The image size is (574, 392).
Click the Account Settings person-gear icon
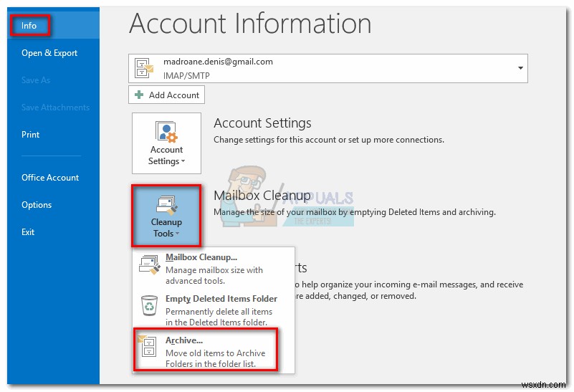point(166,132)
